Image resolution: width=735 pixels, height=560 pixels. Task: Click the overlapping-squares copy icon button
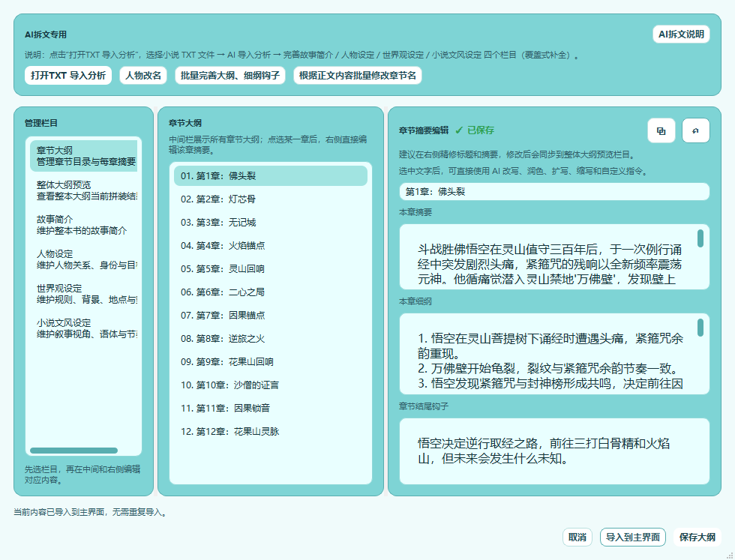pos(661,130)
